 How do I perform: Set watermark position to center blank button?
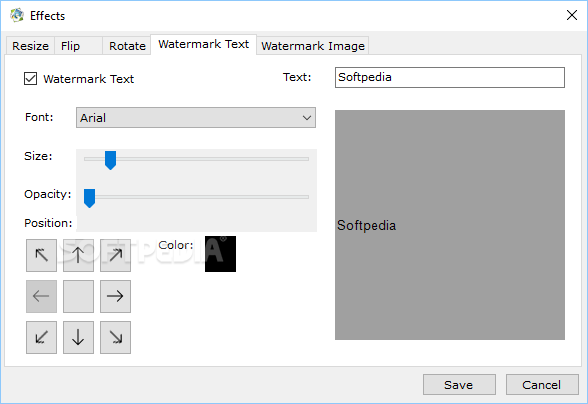(78, 296)
